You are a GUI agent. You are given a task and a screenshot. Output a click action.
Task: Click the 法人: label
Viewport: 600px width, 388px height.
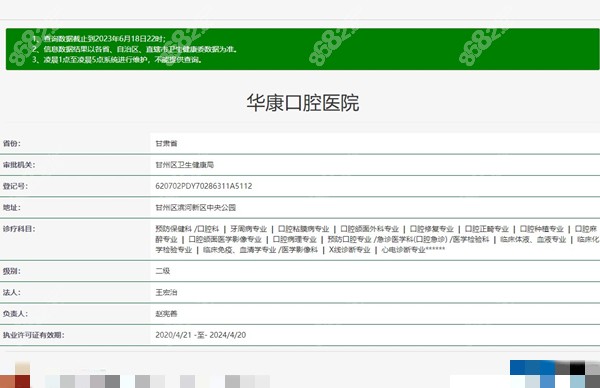[12, 293]
